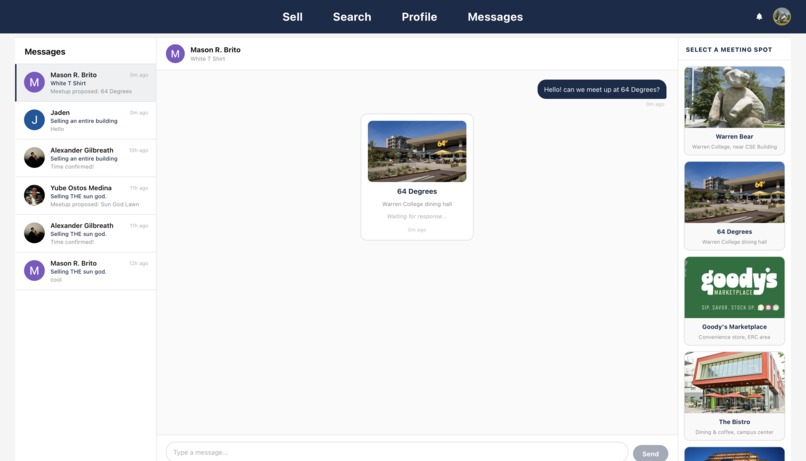Click the Send button
This screenshot has height=461, width=806.
click(650, 453)
